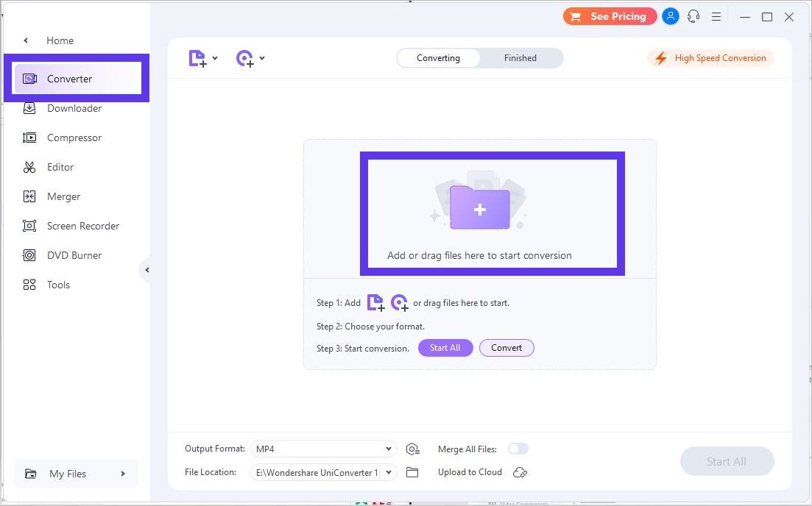Screen dimensions: 812x506
Task: Collapse the sidebar with the arrow handle
Action: coord(147,270)
